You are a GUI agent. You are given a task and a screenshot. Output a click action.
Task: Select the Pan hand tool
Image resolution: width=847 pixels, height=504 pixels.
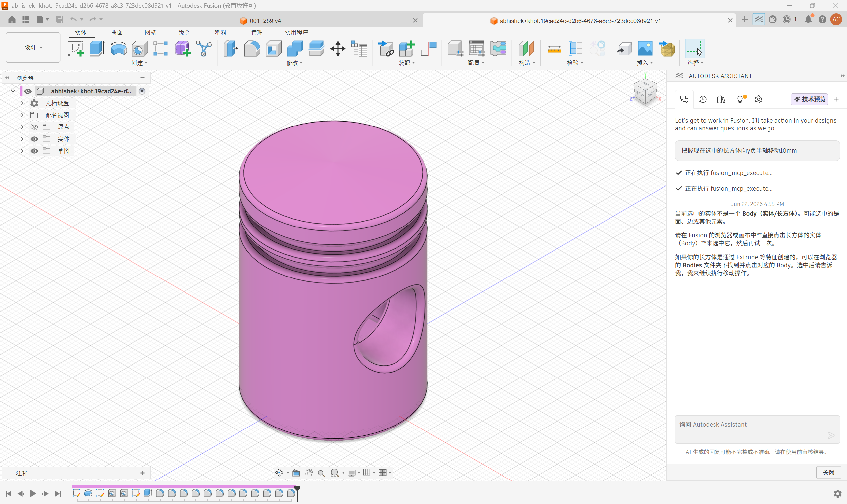click(x=309, y=473)
